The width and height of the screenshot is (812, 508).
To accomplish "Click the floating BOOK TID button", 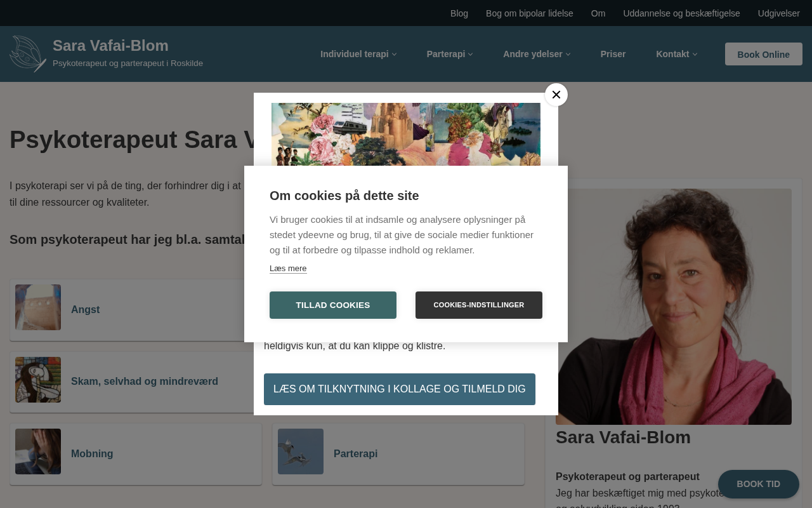I will click(x=759, y=484).
